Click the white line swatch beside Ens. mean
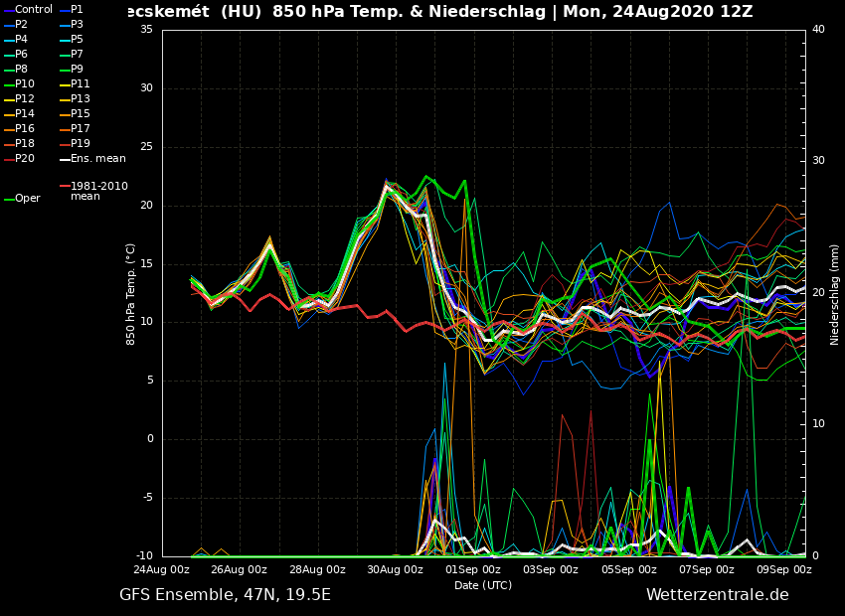The height and width of the screenshot is (616, 845). [64, 159]
